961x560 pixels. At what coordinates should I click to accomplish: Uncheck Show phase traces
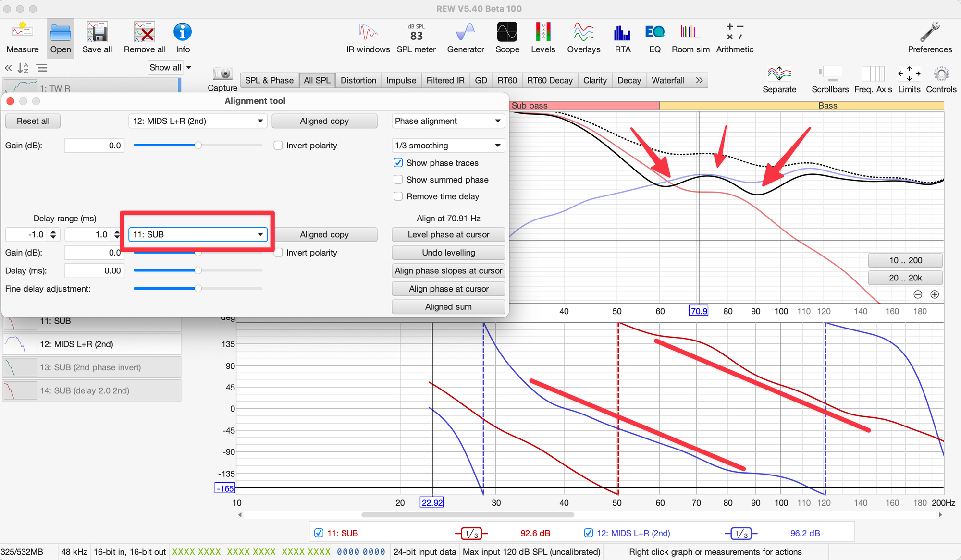click(x=398, y=163)
